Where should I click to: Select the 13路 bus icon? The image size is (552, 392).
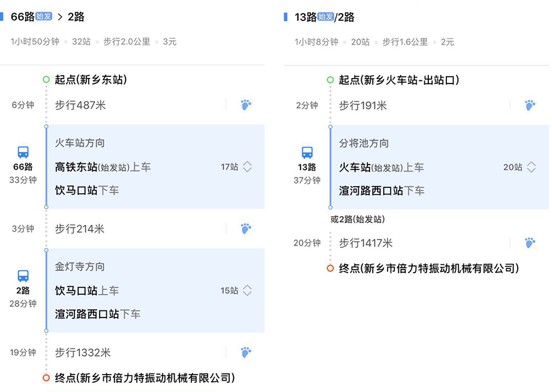click(307, 152)
